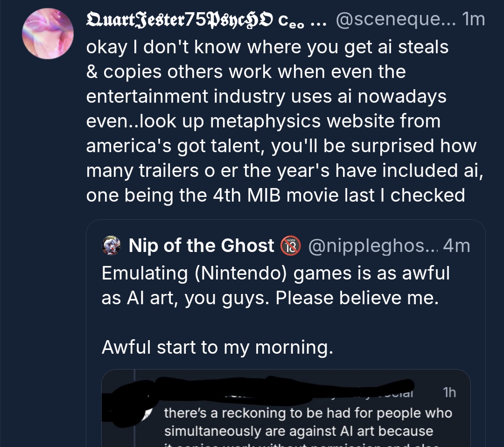Open the nested "there's a reckoning" post

(x=308, y=413)
